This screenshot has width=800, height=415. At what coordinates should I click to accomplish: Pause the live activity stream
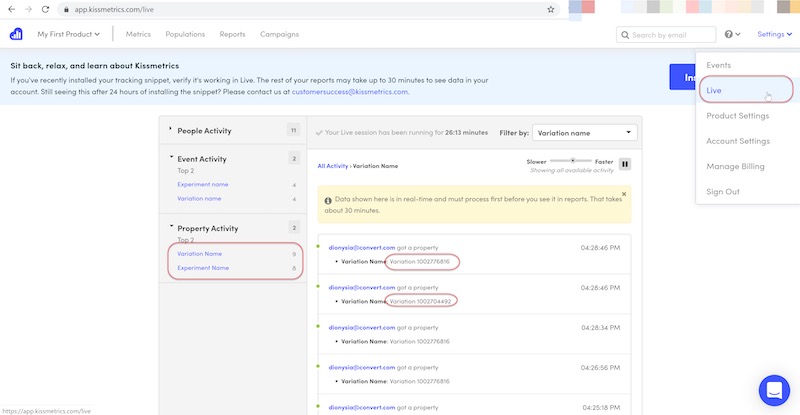tap(624, 164)
